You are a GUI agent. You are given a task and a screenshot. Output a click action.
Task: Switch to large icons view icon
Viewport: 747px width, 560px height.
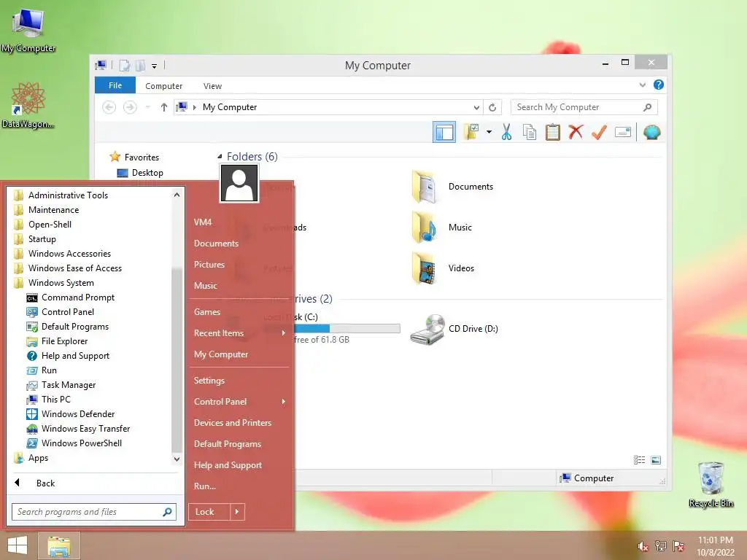[656, 459]
